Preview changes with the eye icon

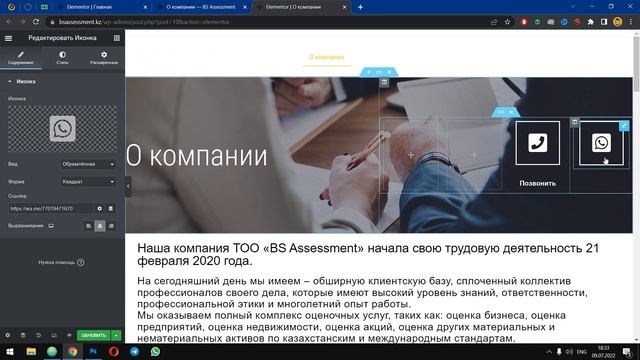(x=69, y=335)
